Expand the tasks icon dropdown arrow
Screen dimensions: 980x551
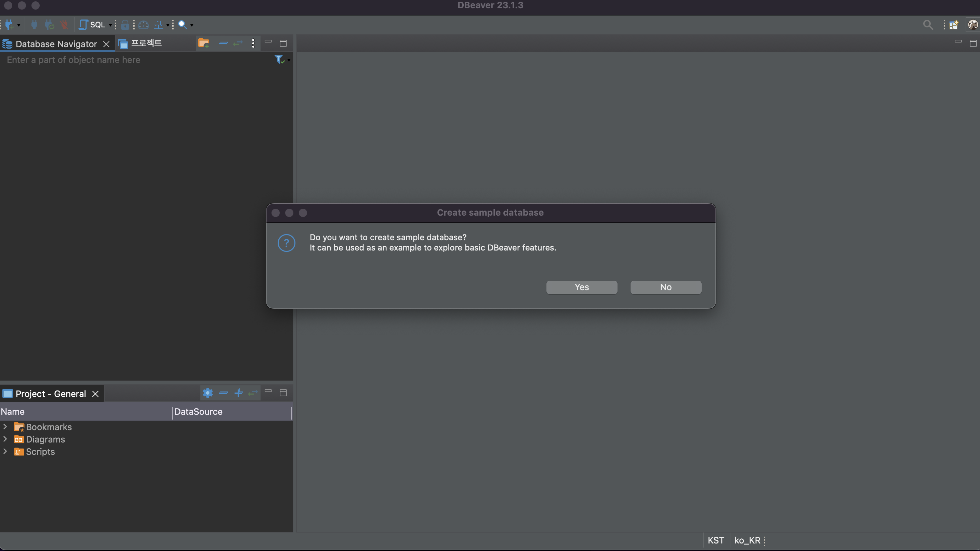(x=168, y=25)
